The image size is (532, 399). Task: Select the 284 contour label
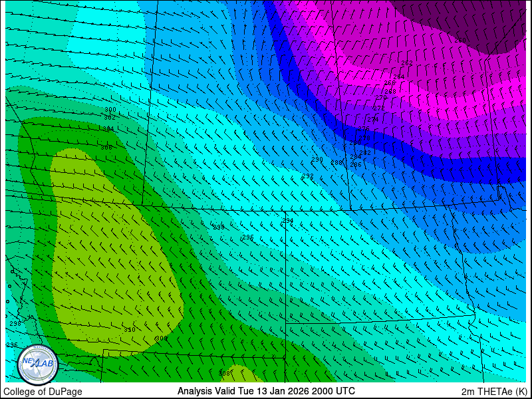click(356, 157)
